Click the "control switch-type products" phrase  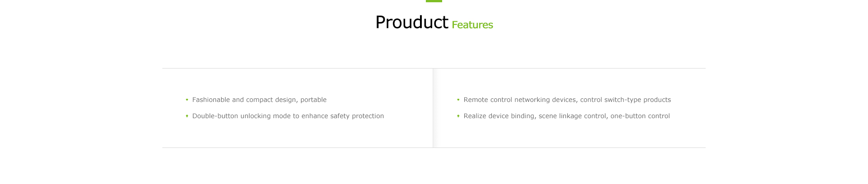[626, 100]
